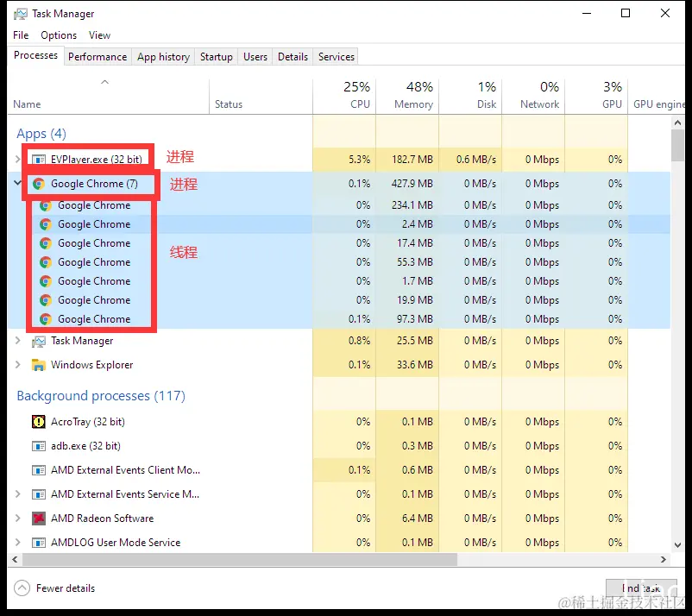Click the Background processes (117) heading
The height and width of the screenshot is (616, 692).
(101, 396)
